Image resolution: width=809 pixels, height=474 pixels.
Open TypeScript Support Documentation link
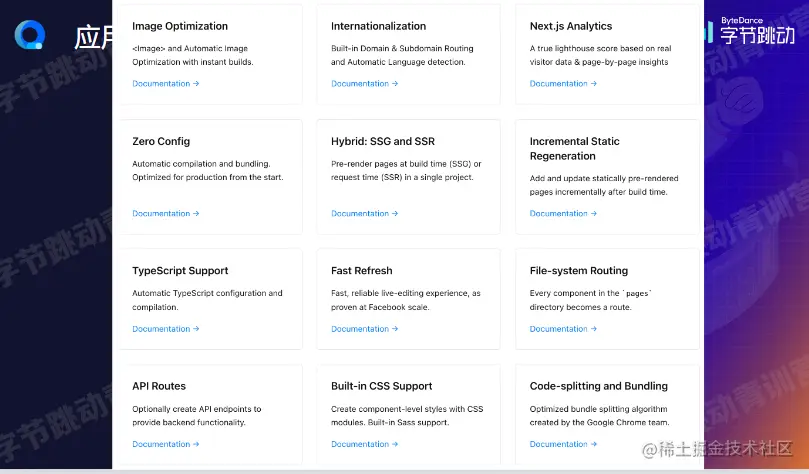(165, 329)
